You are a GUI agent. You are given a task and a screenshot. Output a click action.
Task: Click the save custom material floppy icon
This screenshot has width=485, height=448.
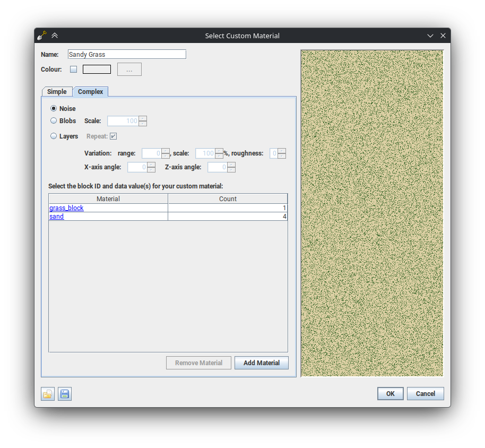pos(64,394)
